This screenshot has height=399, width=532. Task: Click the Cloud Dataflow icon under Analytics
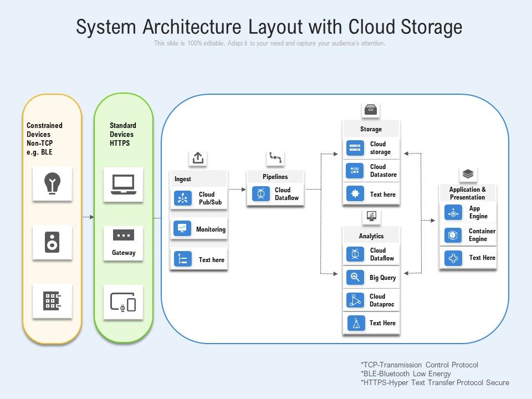355,254
